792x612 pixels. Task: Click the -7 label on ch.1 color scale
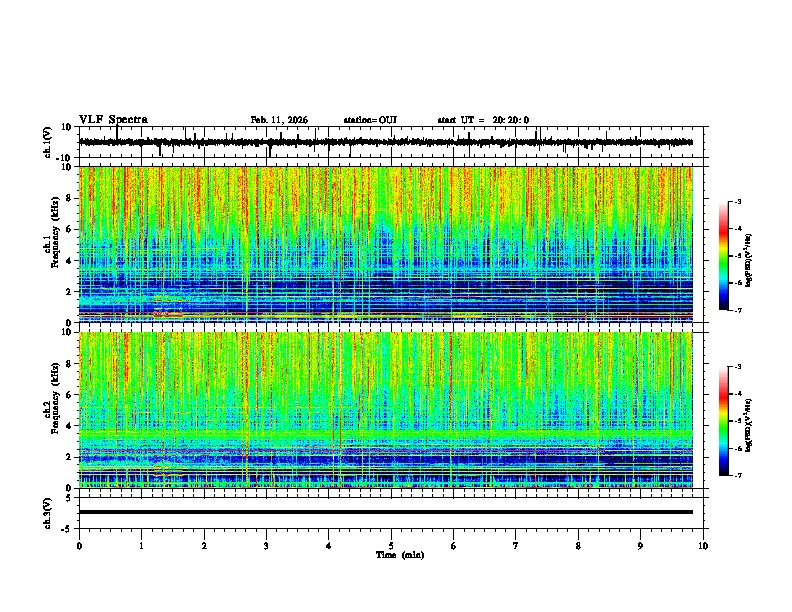tap(738, 310)
